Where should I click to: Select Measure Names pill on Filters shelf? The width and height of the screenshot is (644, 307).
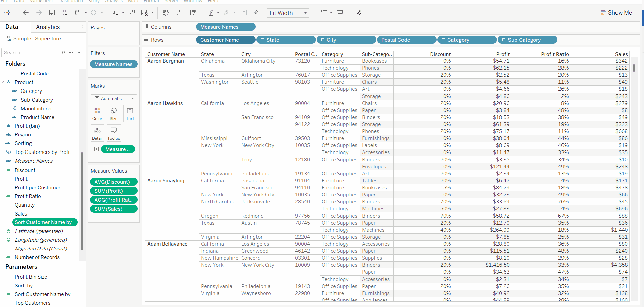[x=113, y=64]
